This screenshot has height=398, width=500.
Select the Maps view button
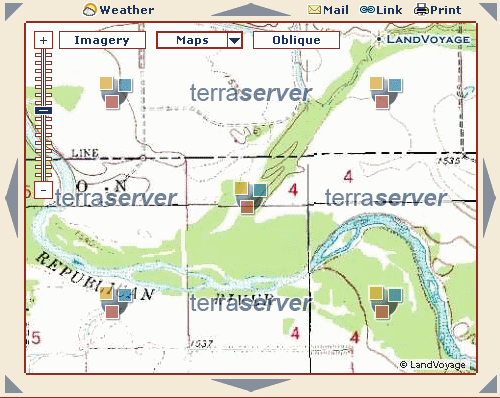192,40
